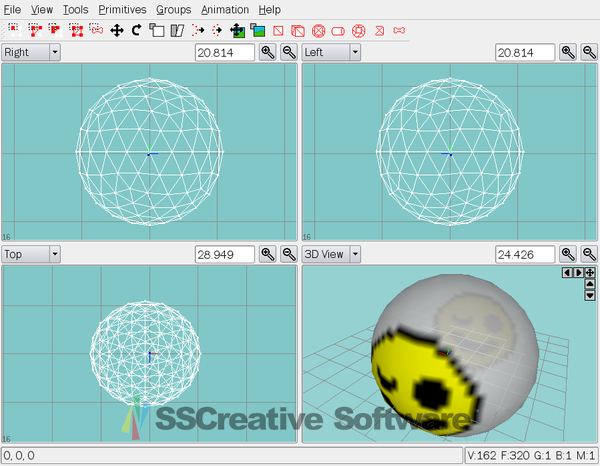Choose the Create Rectangle tool
600x466 pixels.
pos(278,30)
